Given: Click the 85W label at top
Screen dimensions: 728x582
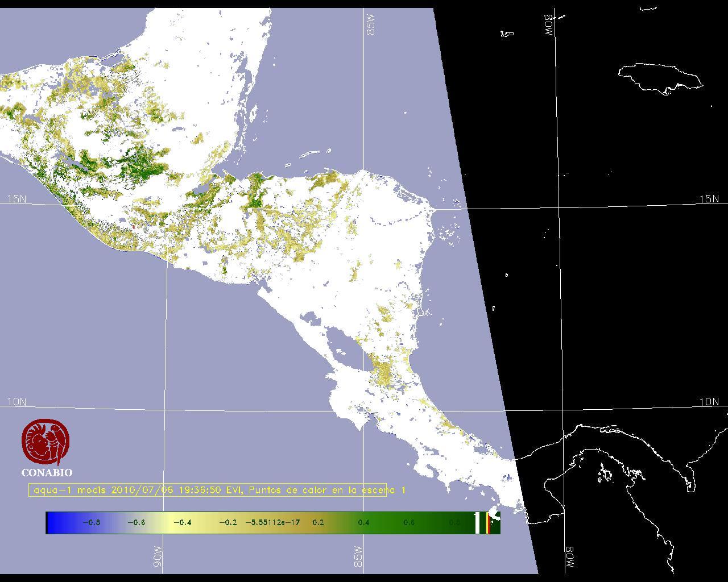Looking at the screenshot, I should click(x=371, y=25).
